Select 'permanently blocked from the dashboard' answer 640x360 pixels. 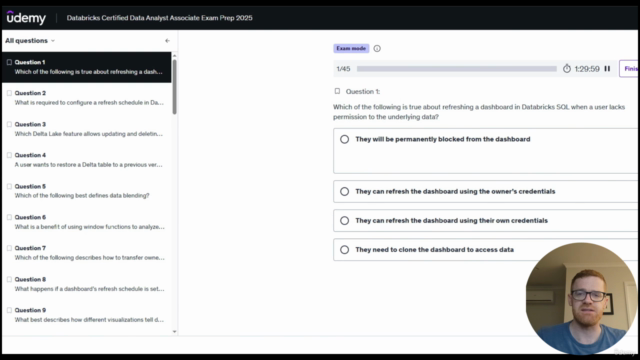[486, 151]
